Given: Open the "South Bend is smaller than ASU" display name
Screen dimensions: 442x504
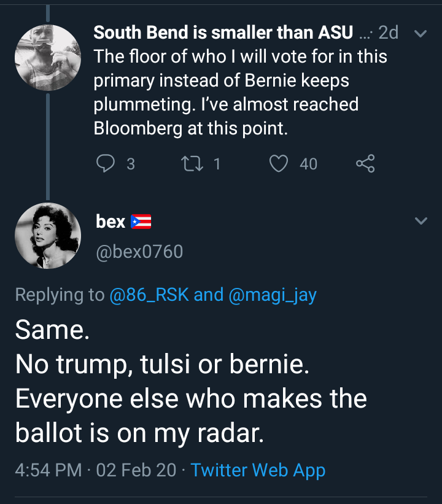Looking at the screenshot, I should [x=223, y=33].
